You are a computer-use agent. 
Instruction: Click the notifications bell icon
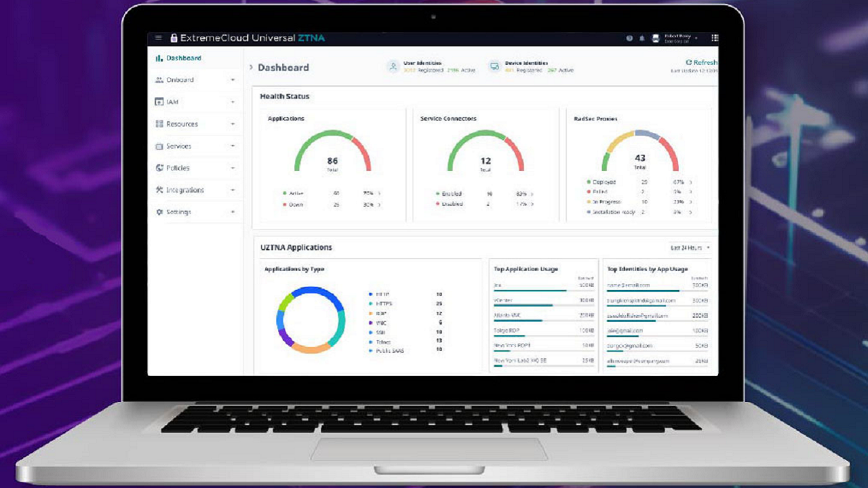642,39
